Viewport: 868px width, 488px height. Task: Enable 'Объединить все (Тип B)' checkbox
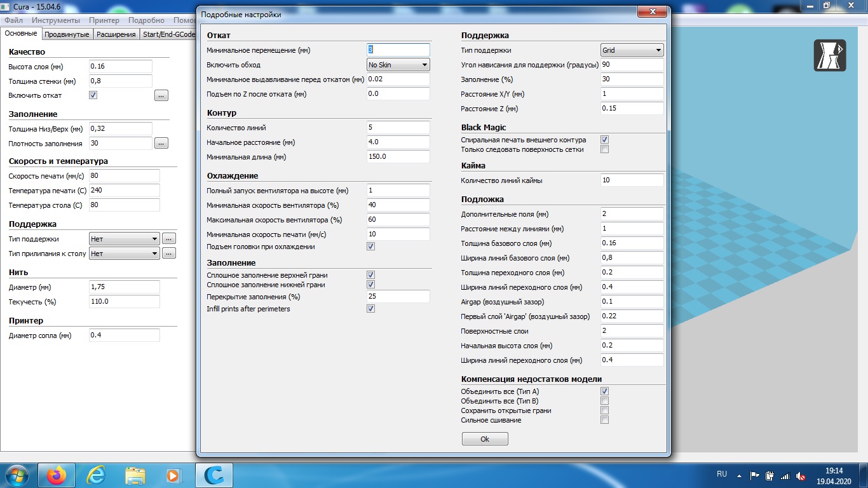click(605, 401)
